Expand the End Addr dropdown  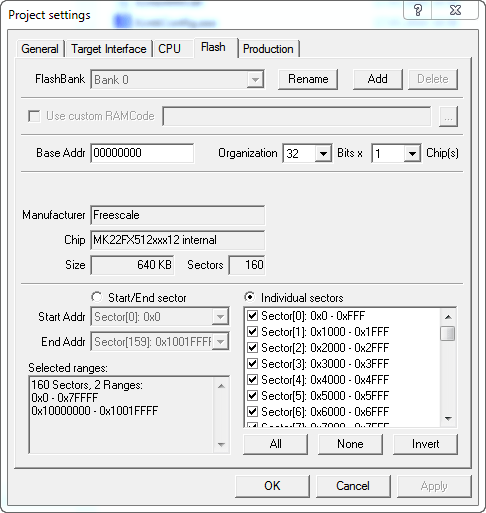pyautogui.click(x=220, y=342)
